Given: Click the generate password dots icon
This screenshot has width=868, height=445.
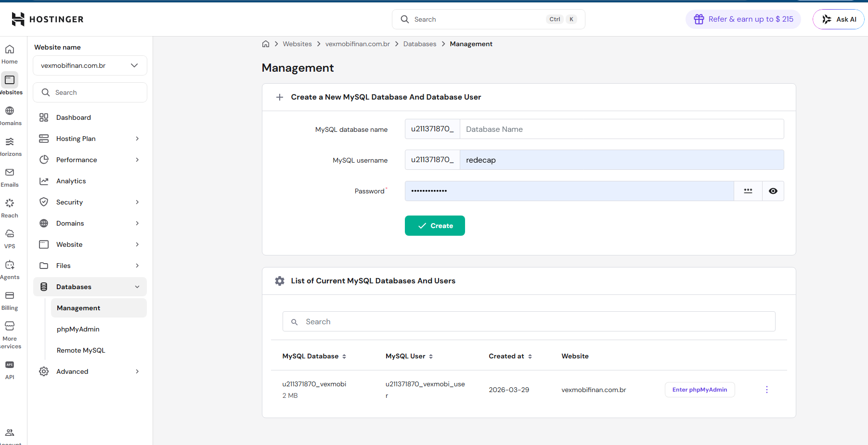Looking at the screenshot, I should tap(748, 191).
